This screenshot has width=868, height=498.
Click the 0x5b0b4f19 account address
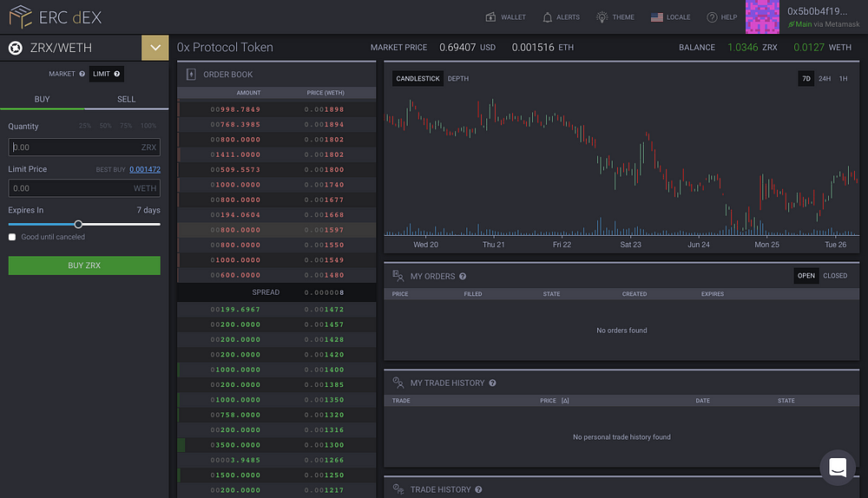coord(817,11)
